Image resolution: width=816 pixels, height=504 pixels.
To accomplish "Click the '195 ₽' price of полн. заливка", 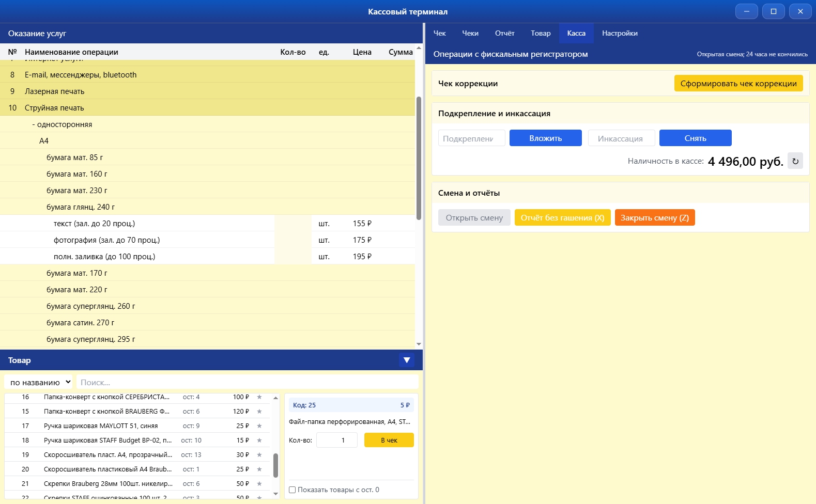I will (x=362, y=256).
